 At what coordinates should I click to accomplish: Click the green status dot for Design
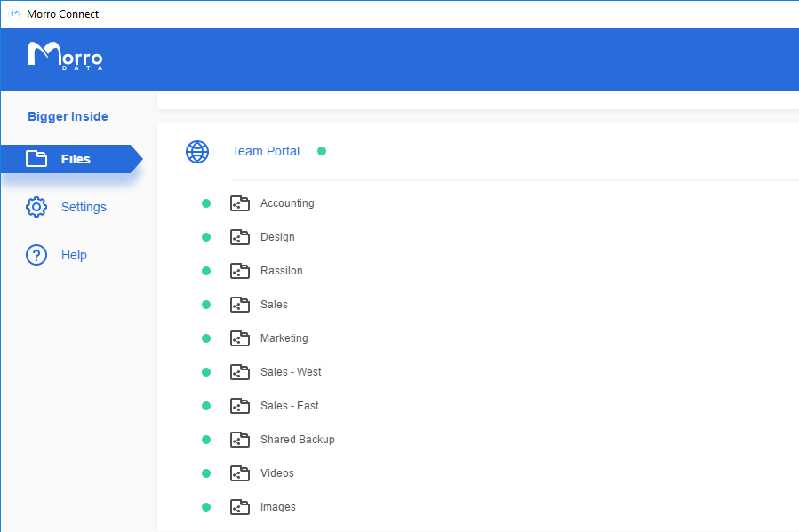point(206,237)
